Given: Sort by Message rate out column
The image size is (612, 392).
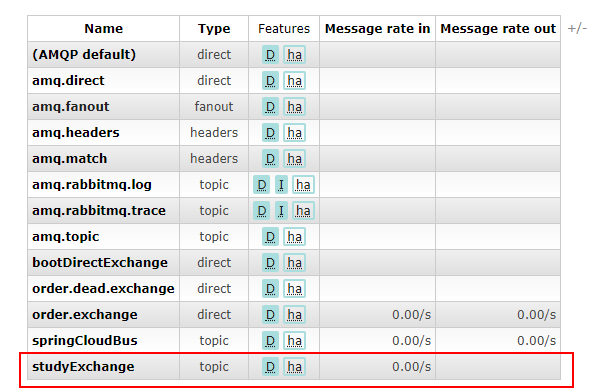Looking at the screenshot, I should pyautogui.click(x=498, y=29).
